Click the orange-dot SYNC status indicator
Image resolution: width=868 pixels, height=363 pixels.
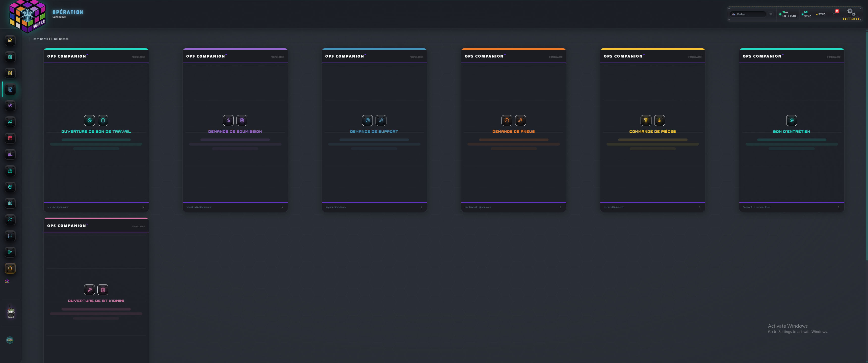click(x=821, y=14)
